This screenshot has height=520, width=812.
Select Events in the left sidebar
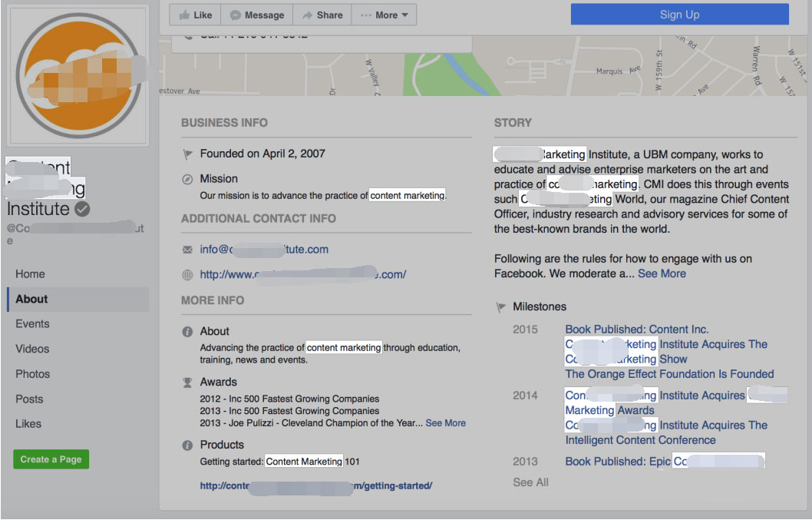coord(32,324)
